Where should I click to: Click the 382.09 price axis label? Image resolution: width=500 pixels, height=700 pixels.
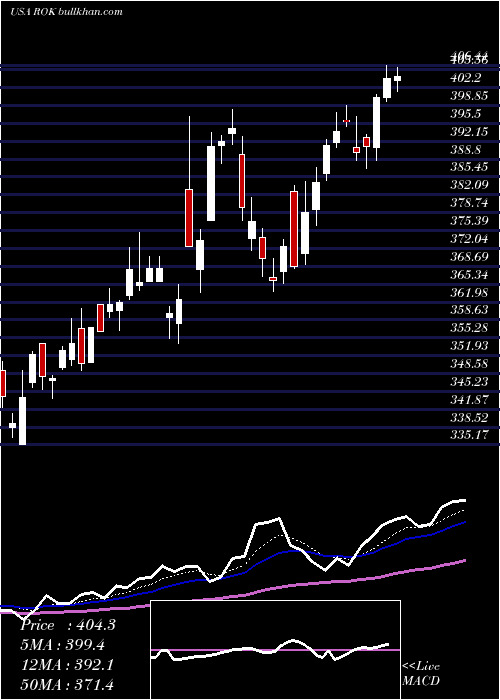pos(469,185)
